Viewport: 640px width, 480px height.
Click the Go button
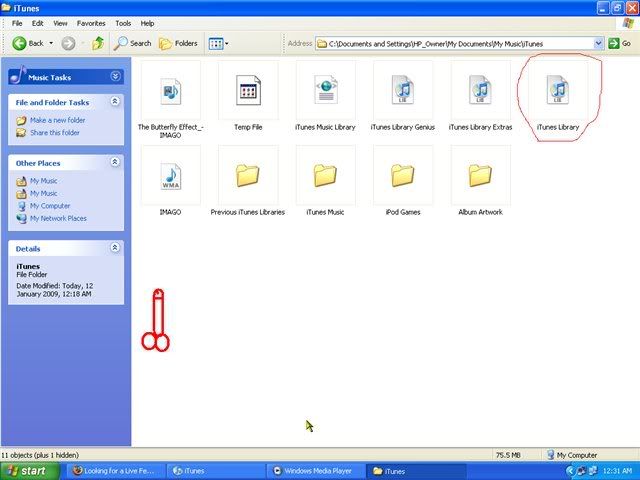pyautogui.click(x=620, y=43)
